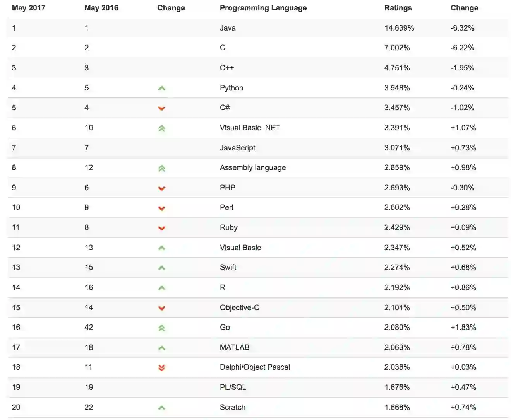
Task: Click the green up arrow in Python row
Action: click(x=162, y=88)
